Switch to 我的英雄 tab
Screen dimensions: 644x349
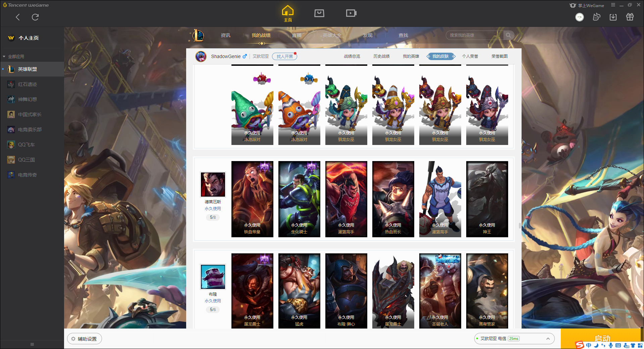coord(411,56)
